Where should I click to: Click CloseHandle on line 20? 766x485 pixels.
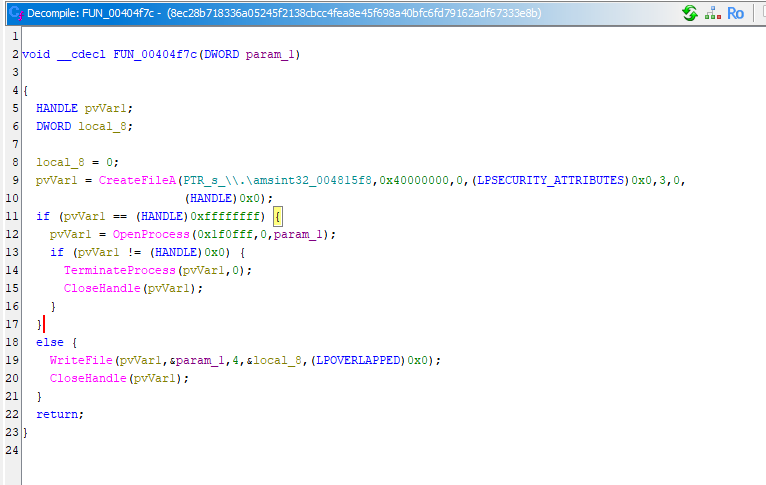tap(88, 378)
